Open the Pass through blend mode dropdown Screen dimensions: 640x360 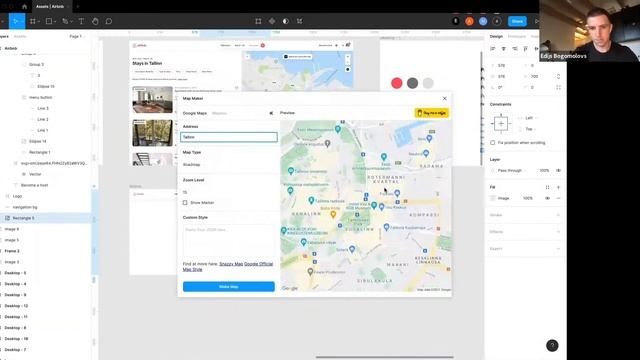[x=512, y=170]
